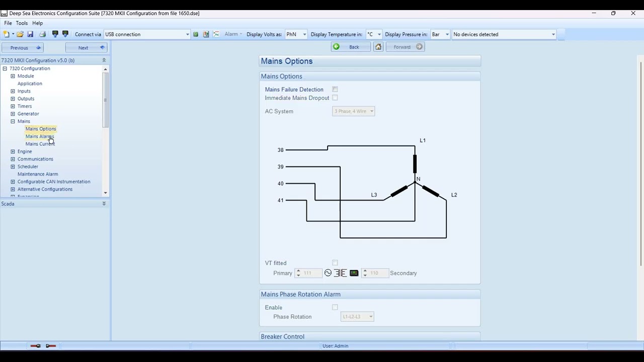Toggle Immediate Mains Dropout checkbox

coord(335,98)
